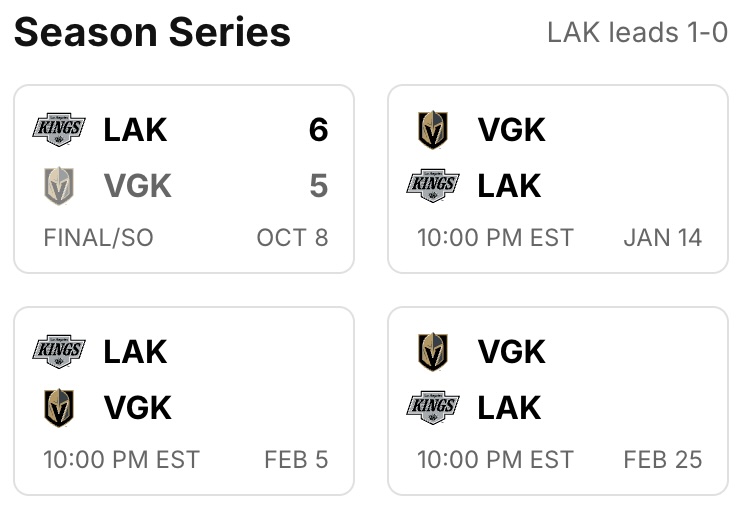Click the Golden Knights logo in Oct 8 game
The image size is (754, 512).
point(59,186)
